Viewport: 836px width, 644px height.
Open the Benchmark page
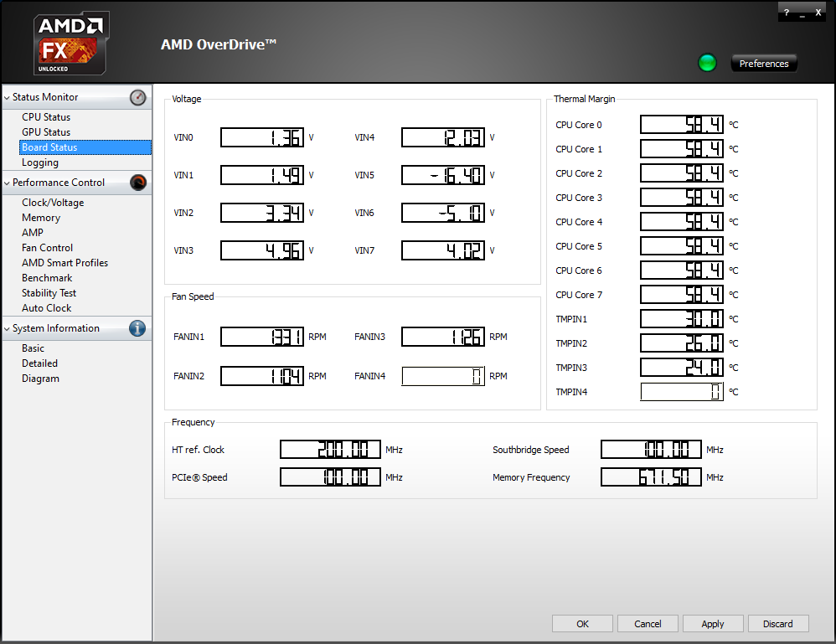point(47,278)
